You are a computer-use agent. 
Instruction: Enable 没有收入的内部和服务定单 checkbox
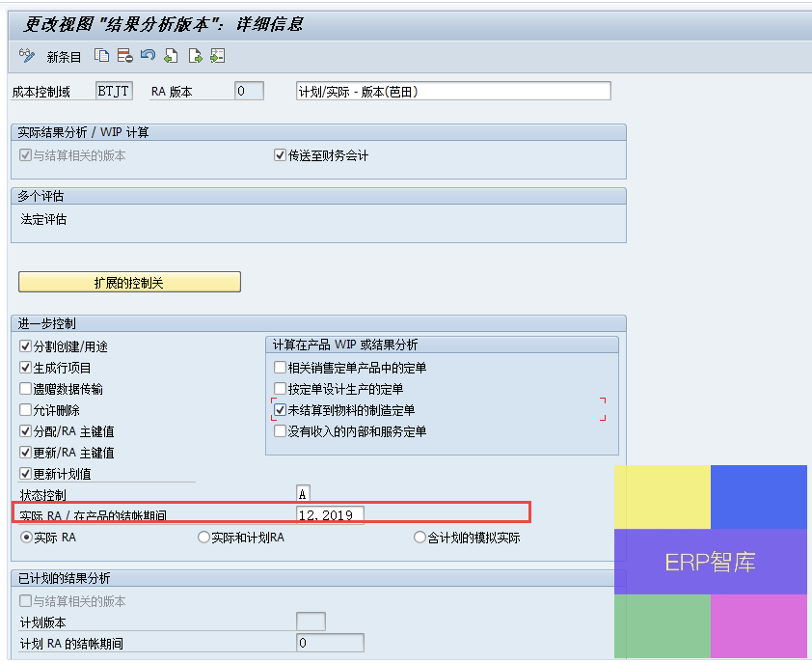(x=281, y=431)
